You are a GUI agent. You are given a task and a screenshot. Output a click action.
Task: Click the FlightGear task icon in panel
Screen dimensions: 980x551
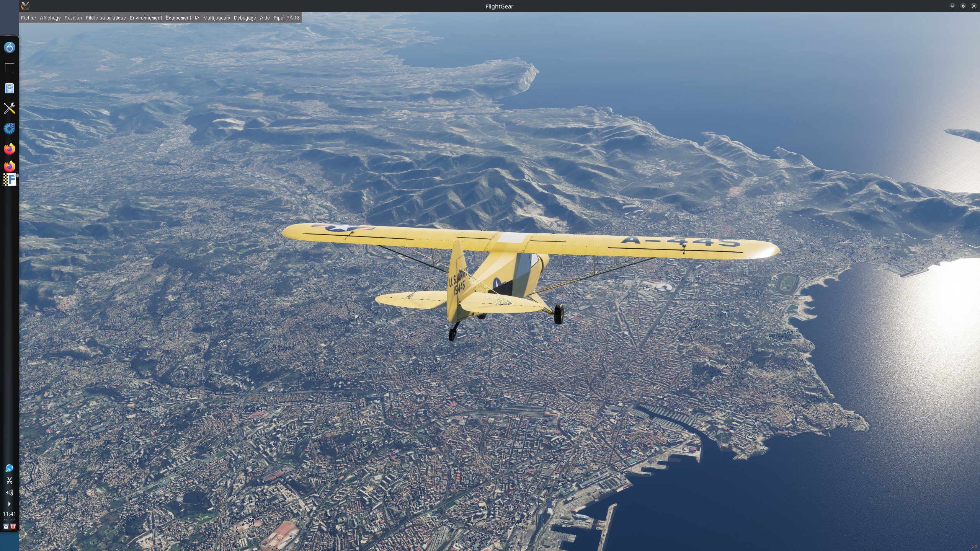click(x=9, y=179)
